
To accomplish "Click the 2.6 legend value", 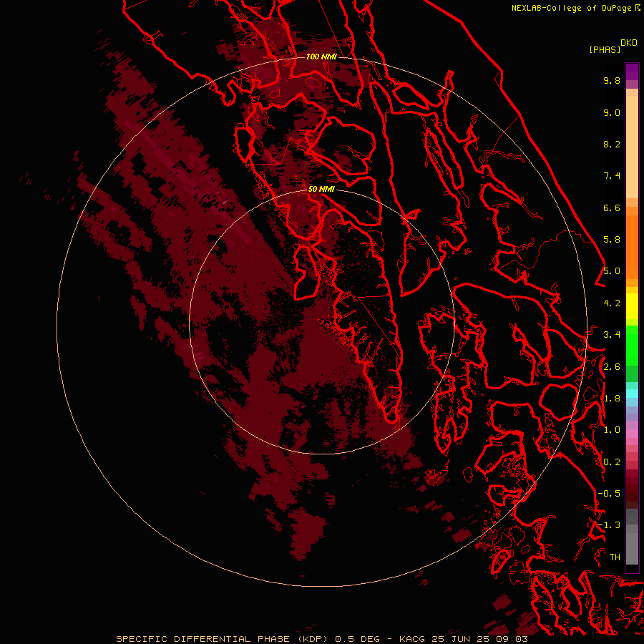I will coord(612,367).
